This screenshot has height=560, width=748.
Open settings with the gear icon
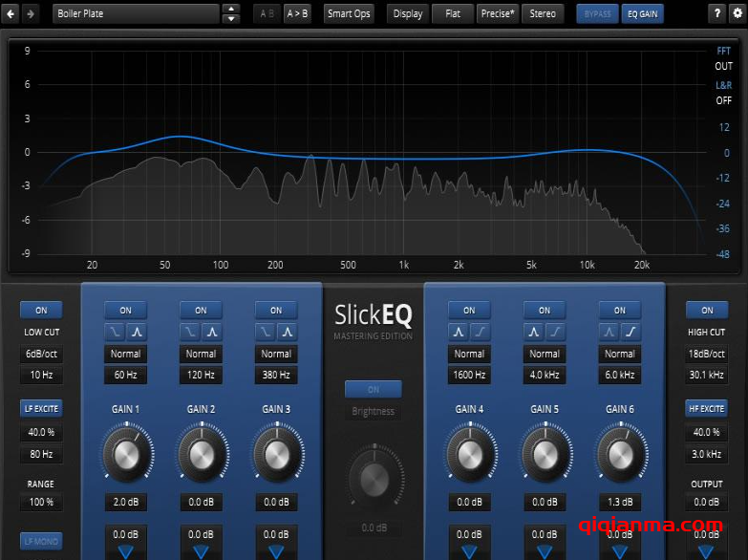tap(737, 13)
